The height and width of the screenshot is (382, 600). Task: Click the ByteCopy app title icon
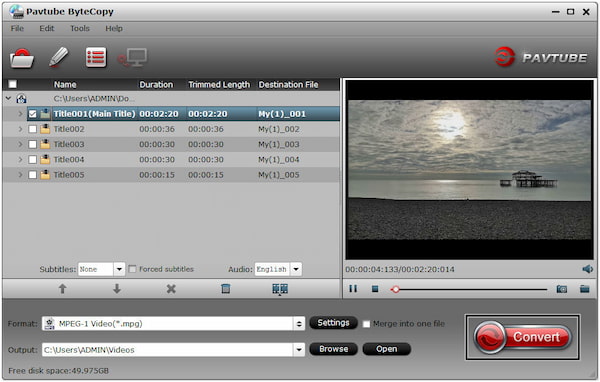(x=17, y=11)
